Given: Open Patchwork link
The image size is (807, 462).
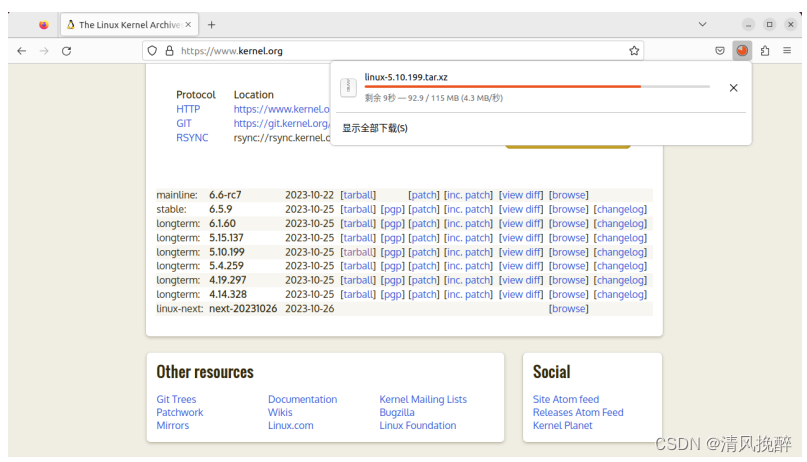Looking at the screenshot, I should coord(180,413).
